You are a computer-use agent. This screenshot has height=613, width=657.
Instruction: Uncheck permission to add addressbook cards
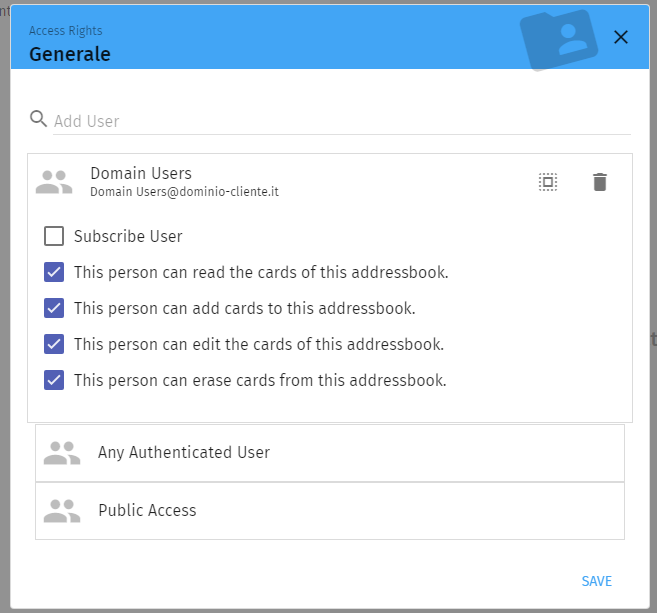pos(54,308)
